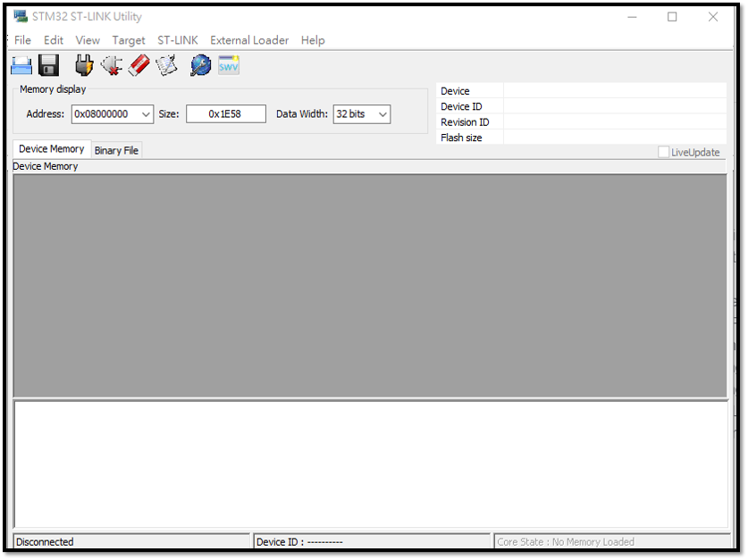Click the Size field 0x1E58

pyautogui.click(x=225, y=114)
